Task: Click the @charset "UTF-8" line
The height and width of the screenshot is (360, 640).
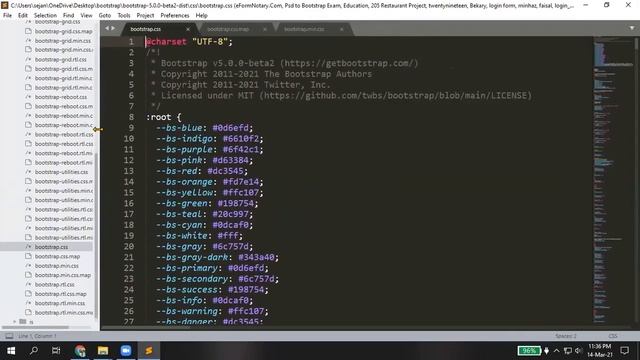Action: point(189,42)
